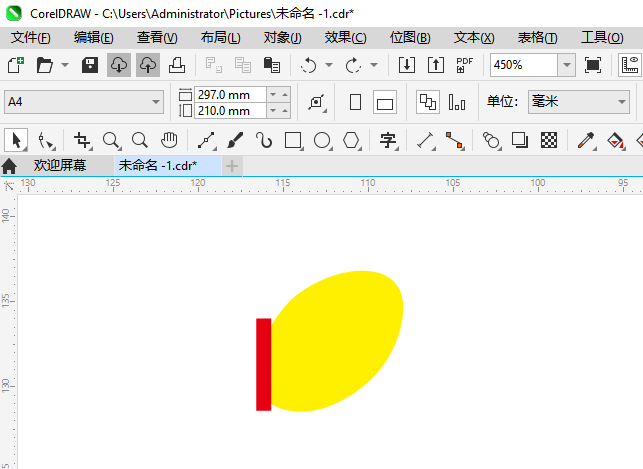Open a file with the folder icon
643x469 pixels.
click(x=44, y=65)
